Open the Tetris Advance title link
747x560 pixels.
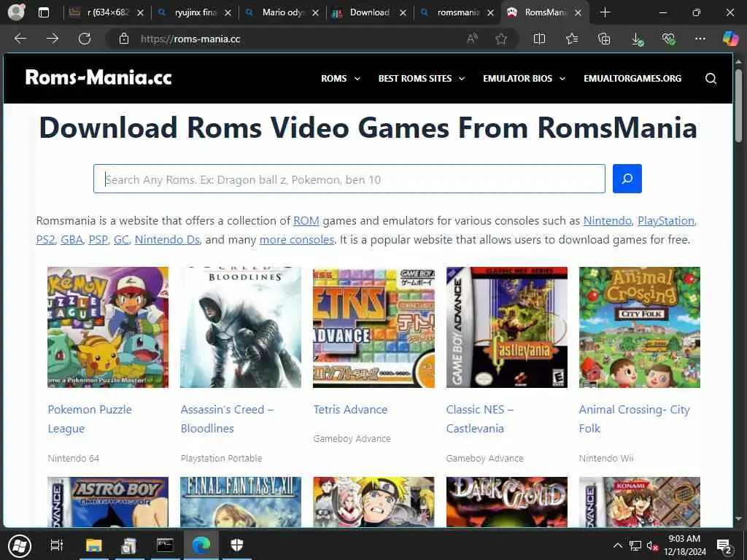(350, 410)
